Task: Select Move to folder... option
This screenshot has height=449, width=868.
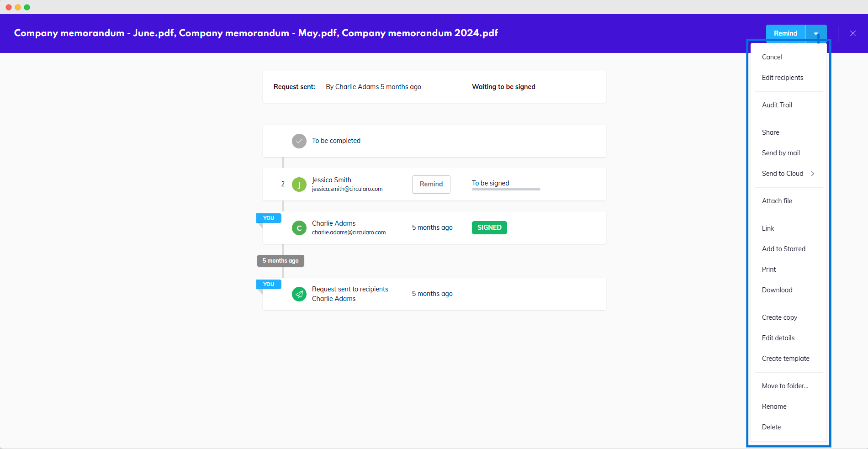Action: 785,386
